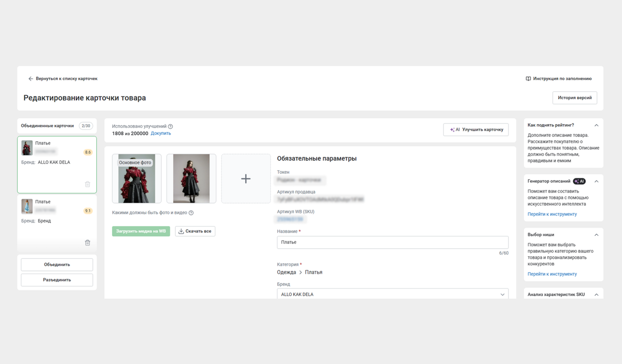Click the plus tile to add a photo
Screen dimensions: 622x364
click(x=246, y=178)
